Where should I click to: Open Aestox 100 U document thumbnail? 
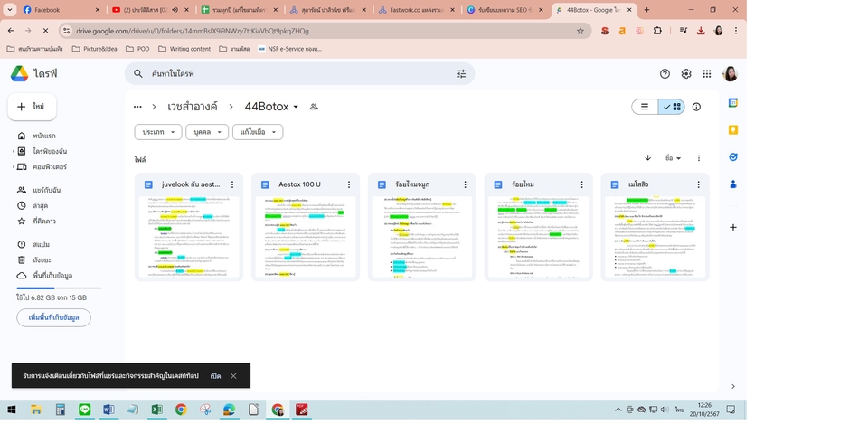click(306, 237)
